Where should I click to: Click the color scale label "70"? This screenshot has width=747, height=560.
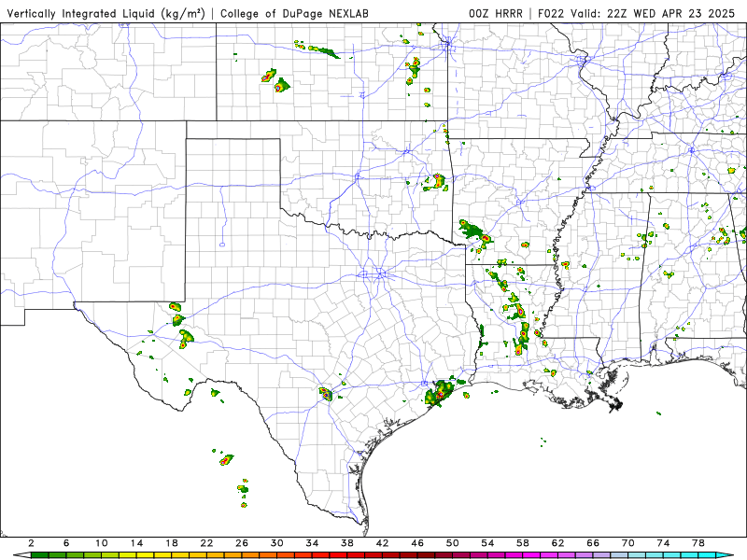pyautogui.click(x=627, y=543)
